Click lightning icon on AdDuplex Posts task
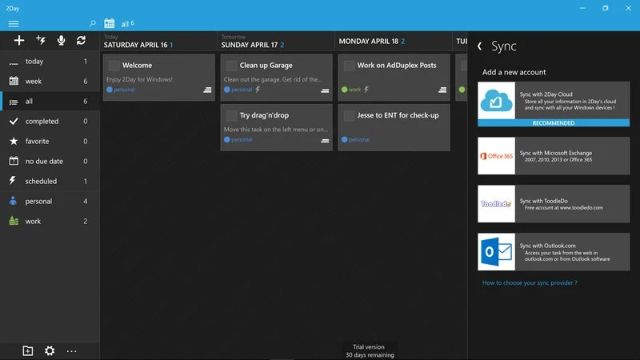640x360 pixels. tap(366, 89)
